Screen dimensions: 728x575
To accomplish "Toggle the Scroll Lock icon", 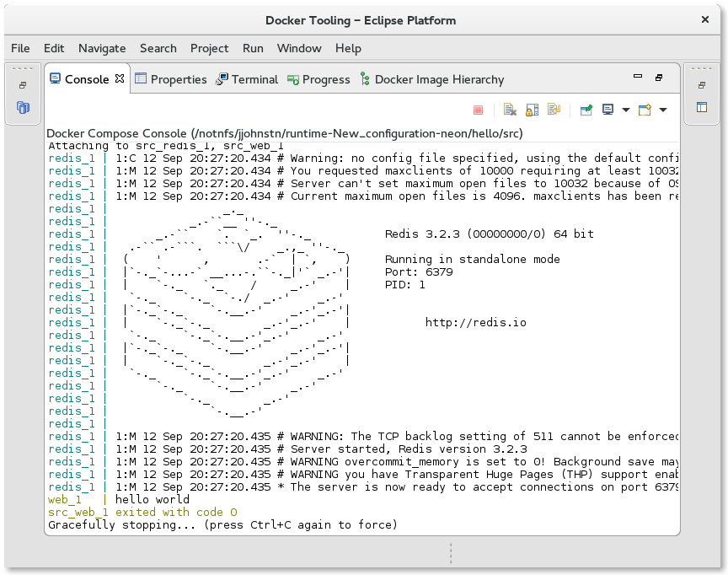I will 532,110.
